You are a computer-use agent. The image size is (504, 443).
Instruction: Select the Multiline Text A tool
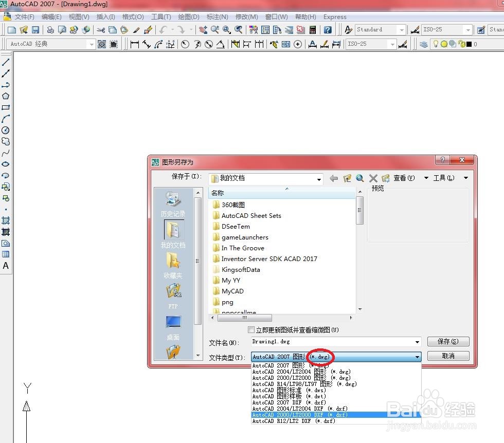(6, 266)
